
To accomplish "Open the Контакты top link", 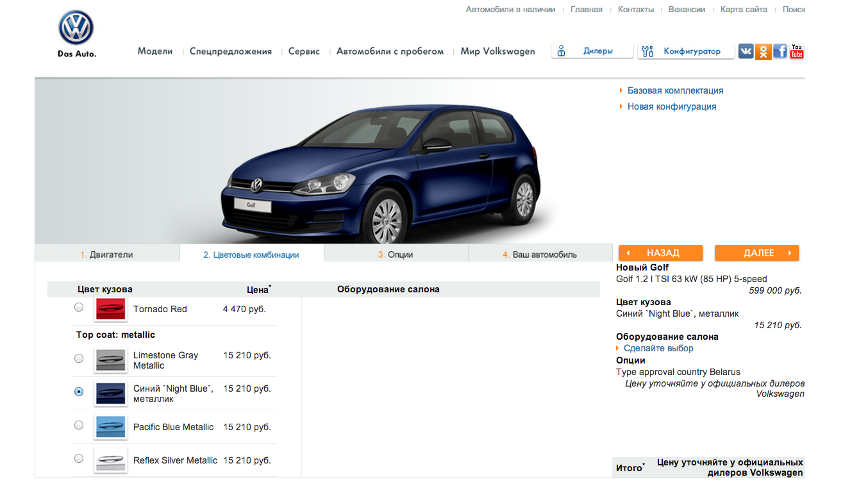I will (636, 10).
